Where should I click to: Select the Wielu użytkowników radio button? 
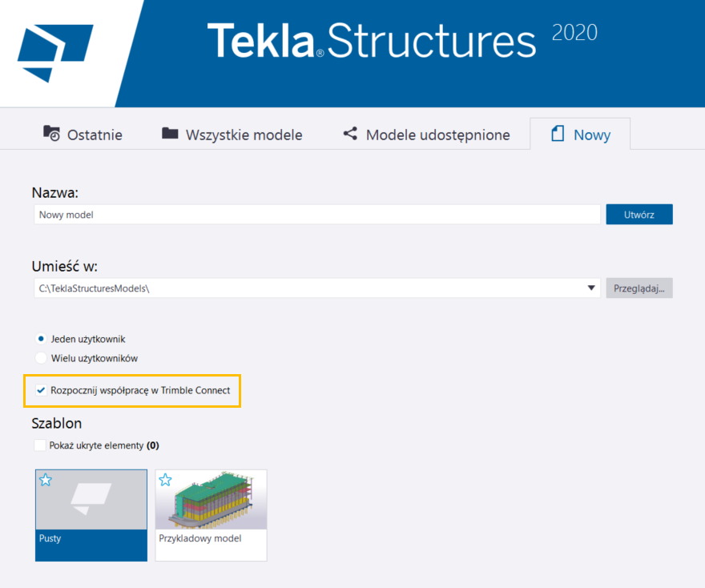point(41,358)
